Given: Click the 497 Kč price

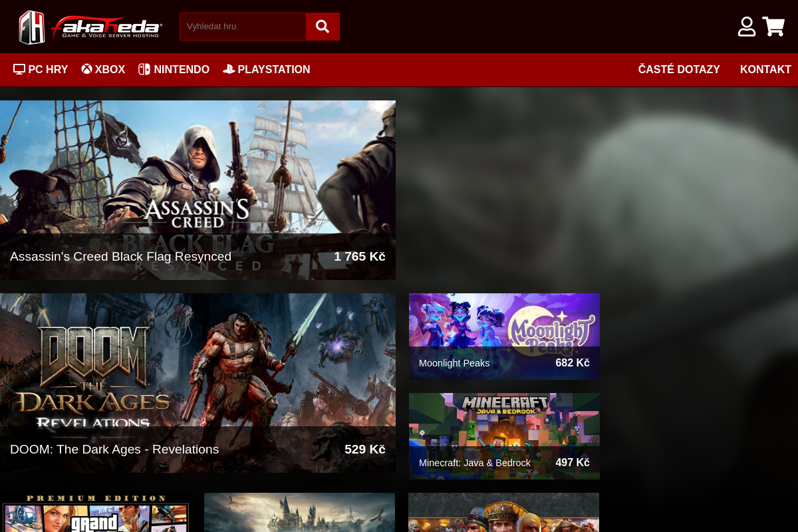Looking at the screenshot, I should (573, 463).
